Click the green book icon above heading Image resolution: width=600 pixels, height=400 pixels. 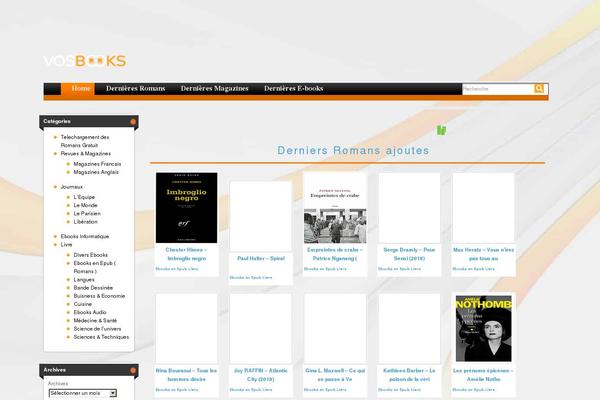click(441, 130)
